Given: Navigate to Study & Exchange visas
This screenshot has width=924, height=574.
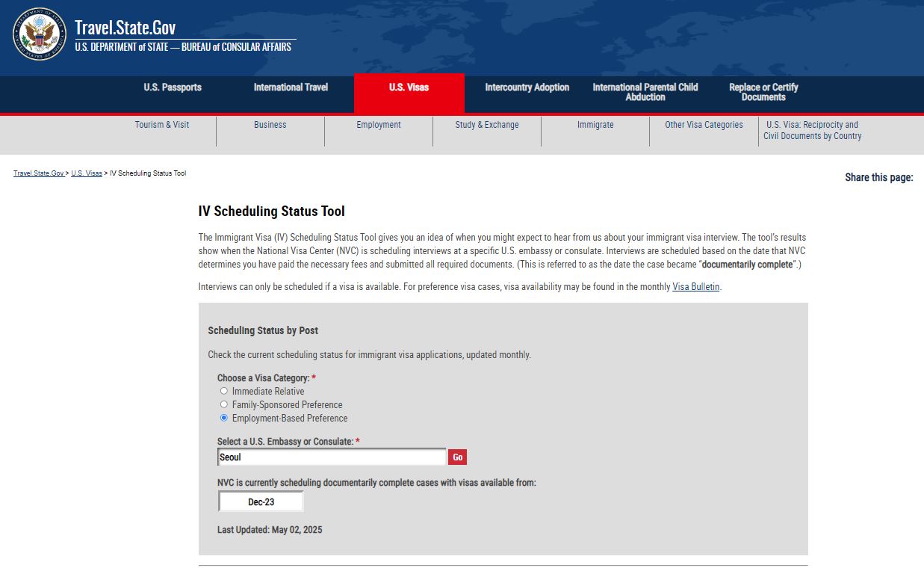Looking at the screenshot, I should coord(487,125).
